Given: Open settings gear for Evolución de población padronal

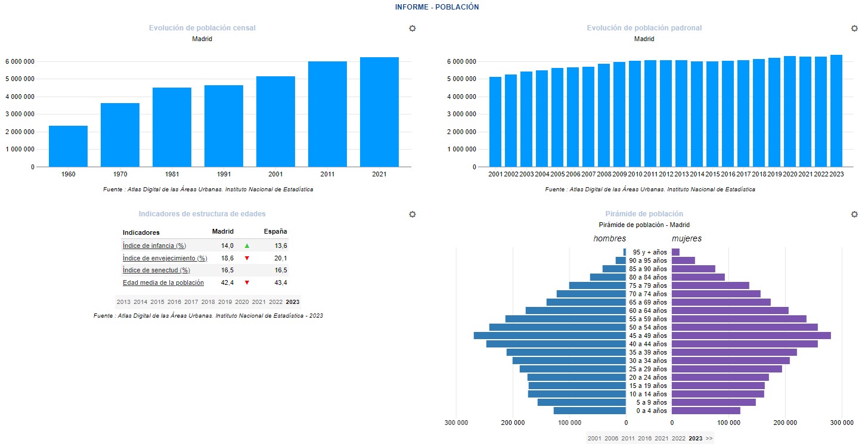Looking at the screenshot, I should pyautogui.click(x=854, y=28).
